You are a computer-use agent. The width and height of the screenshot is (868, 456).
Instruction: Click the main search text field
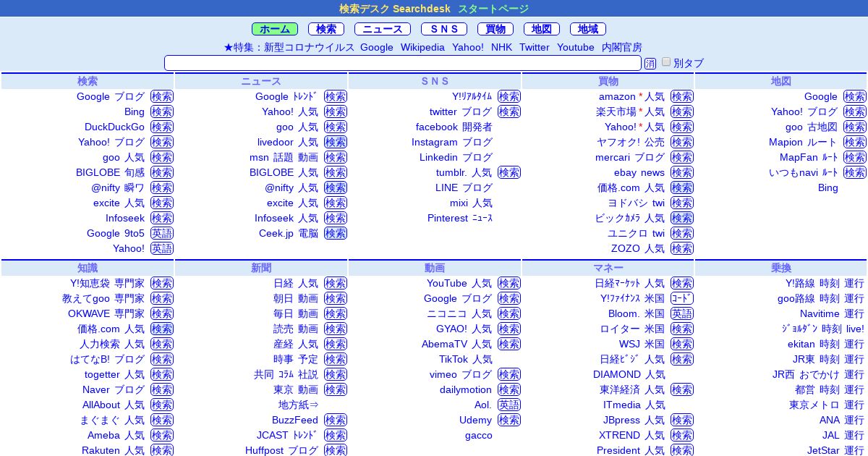pos(403,63)
